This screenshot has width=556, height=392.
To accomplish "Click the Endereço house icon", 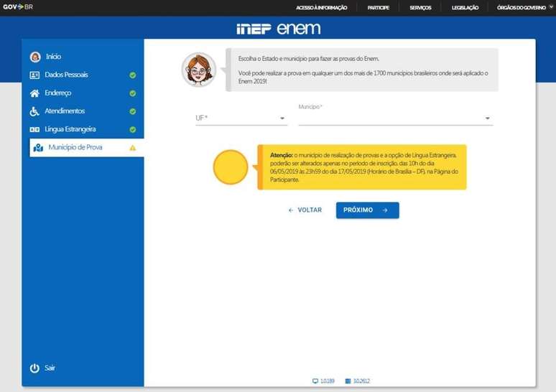I will [x=34, y=93].
